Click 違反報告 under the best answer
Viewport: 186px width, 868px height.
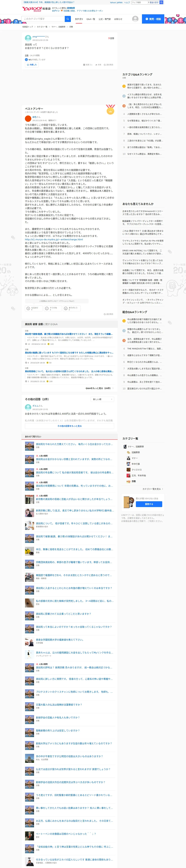point(109,314)
